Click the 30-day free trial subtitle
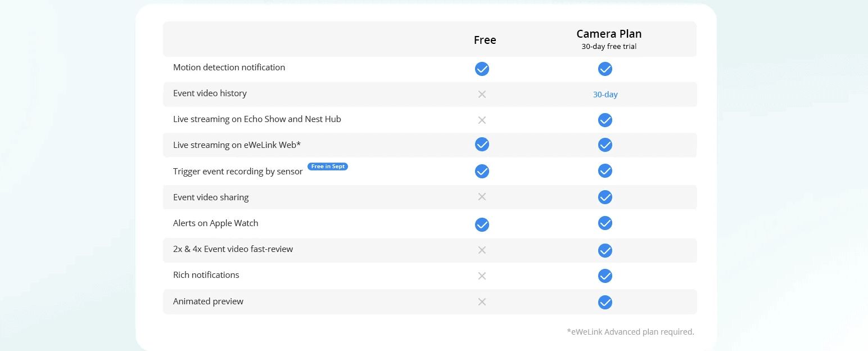Image resolution: width=868 pixels, height=351 pixels. tap(609, 47)
